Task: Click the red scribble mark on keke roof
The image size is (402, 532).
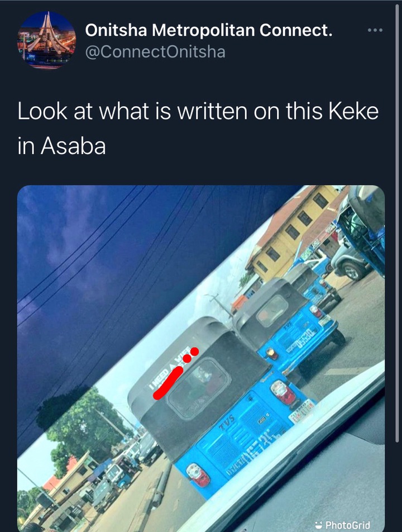Action: point(175,374)
